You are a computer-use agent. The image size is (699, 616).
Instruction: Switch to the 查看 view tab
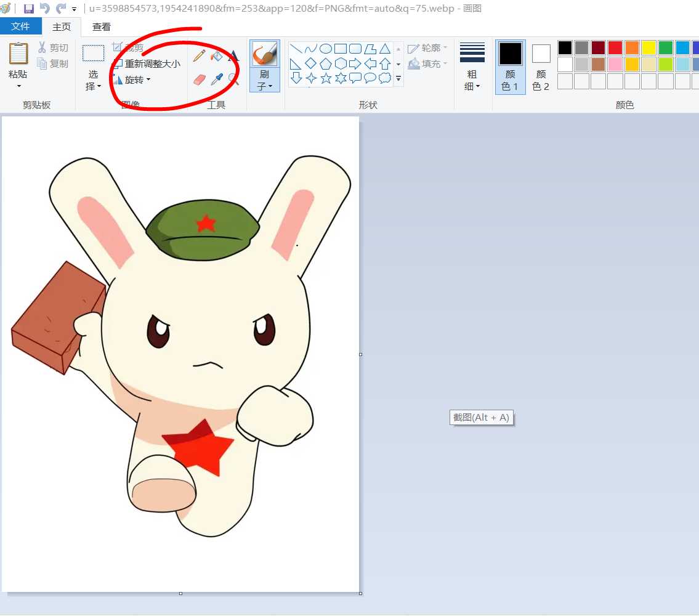click(101, 26)
